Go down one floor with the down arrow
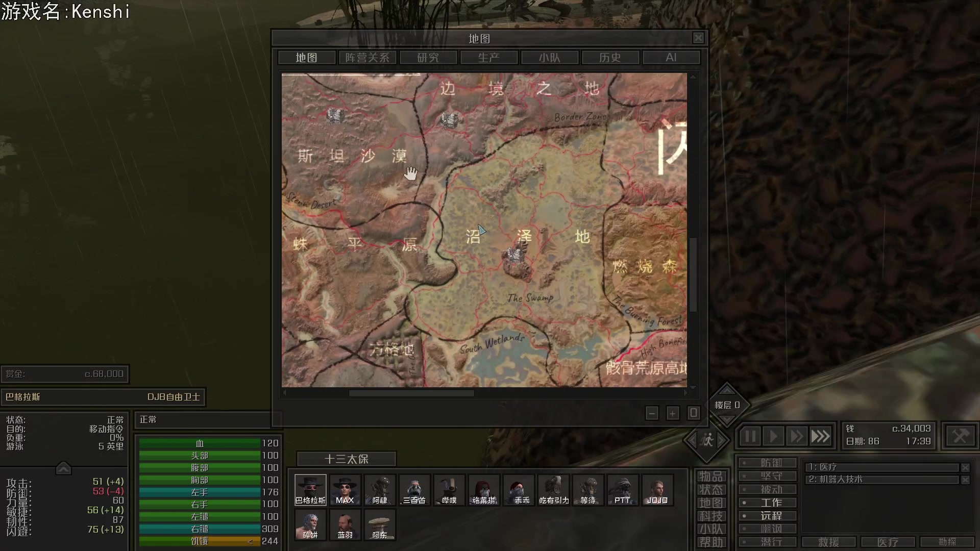 point(727,420)
